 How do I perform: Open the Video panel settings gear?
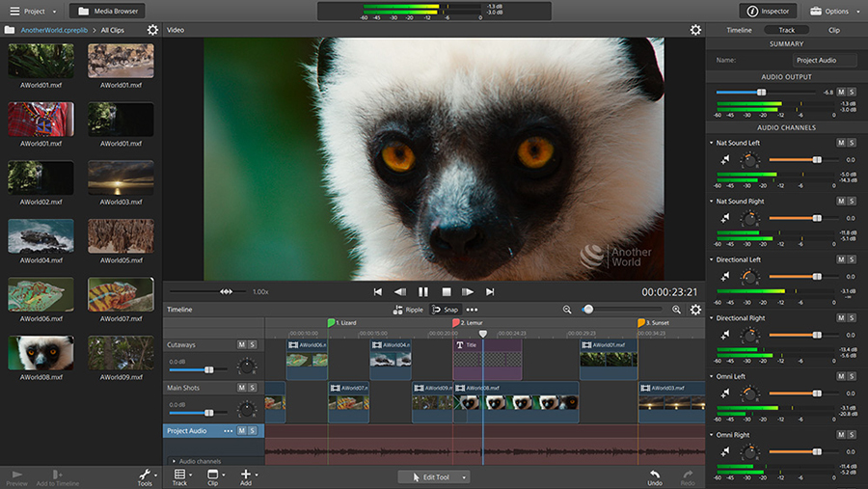[x=695, y=30]
